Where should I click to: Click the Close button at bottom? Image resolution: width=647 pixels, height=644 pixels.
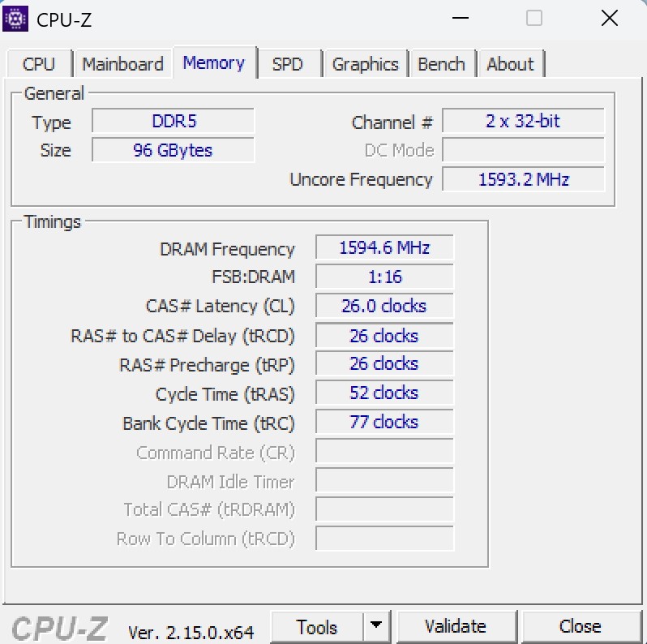(580, 627)
